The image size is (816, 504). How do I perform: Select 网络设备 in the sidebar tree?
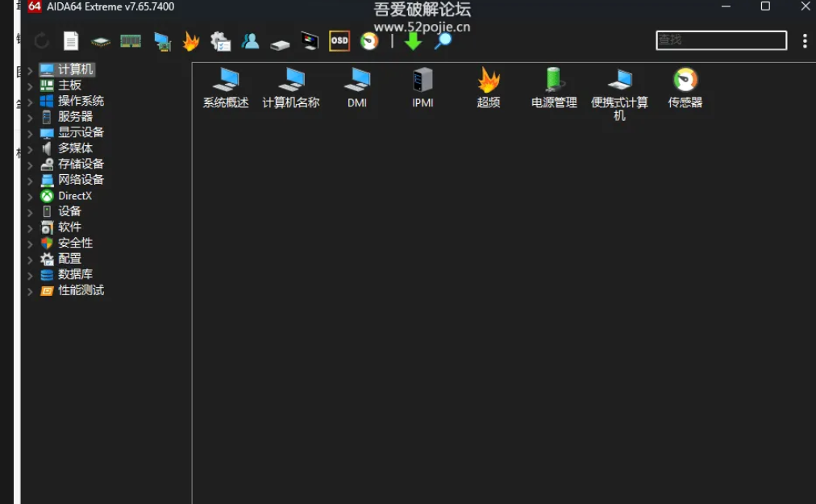pos(81,180)
